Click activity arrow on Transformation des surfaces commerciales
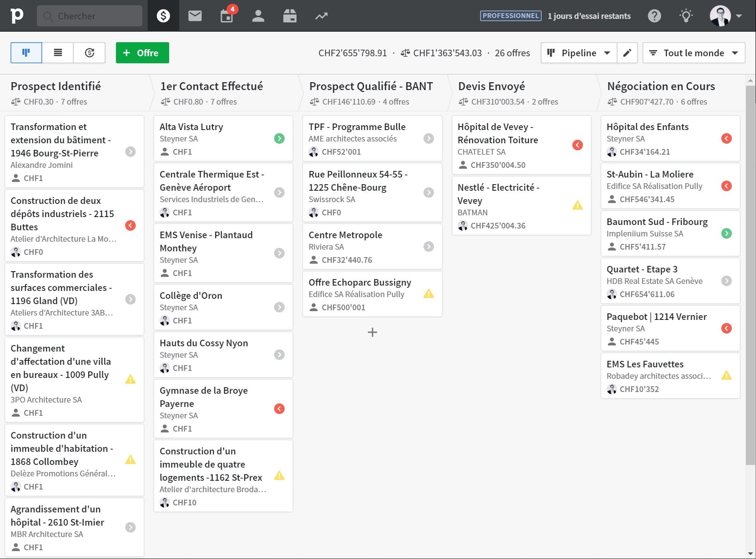The image size is (756, 559). (130, 299)
